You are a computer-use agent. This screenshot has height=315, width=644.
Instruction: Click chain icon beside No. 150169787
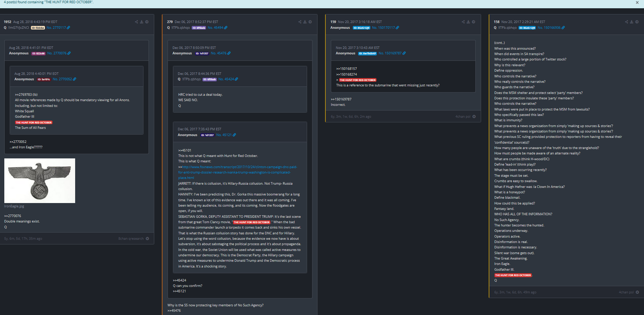click(x=404, y=53)
